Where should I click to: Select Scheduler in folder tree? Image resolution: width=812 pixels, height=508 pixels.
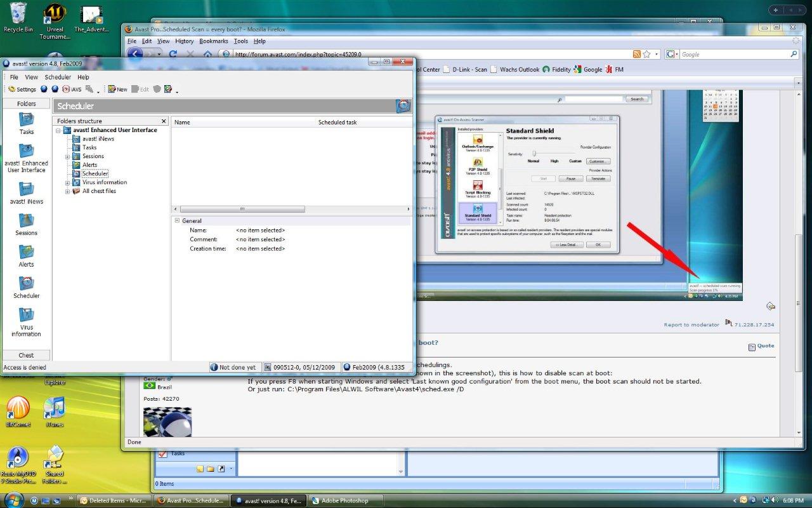[95, 173]
